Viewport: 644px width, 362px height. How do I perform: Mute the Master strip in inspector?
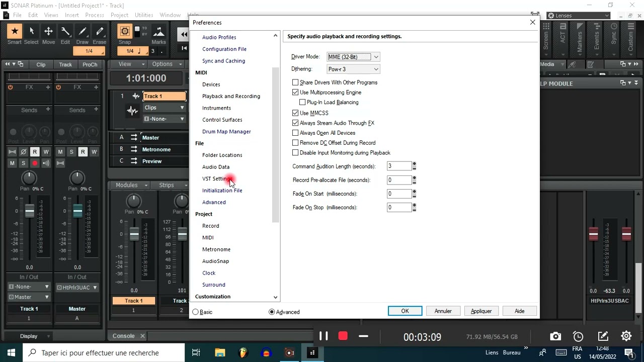pyautogui.click(x=60, y=152)
